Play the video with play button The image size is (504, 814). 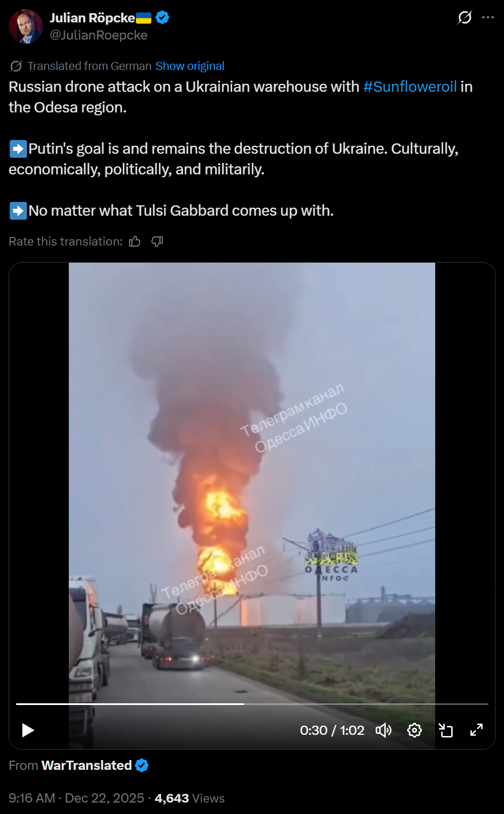28,730
